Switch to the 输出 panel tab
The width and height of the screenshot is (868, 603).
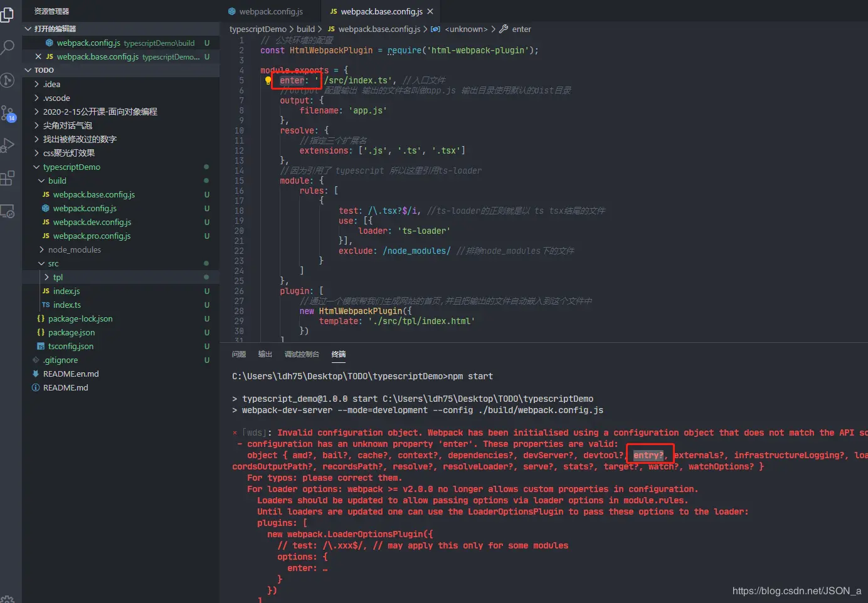(x=265, y=354)
